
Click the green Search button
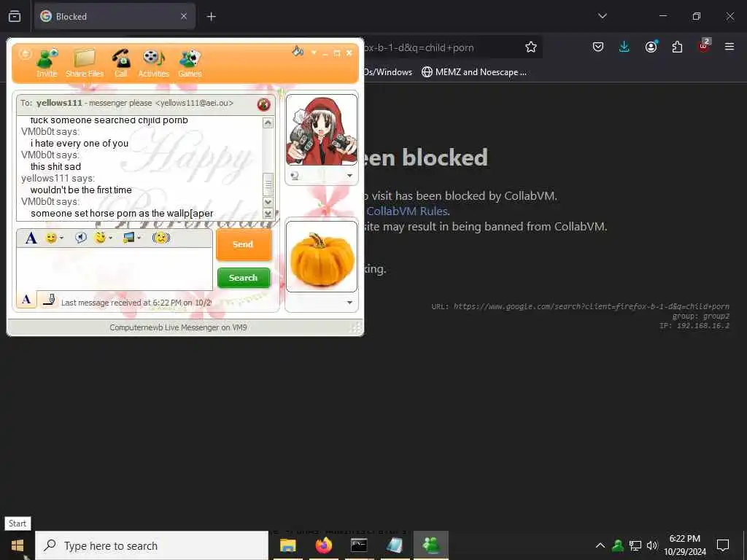pos(244,278)
